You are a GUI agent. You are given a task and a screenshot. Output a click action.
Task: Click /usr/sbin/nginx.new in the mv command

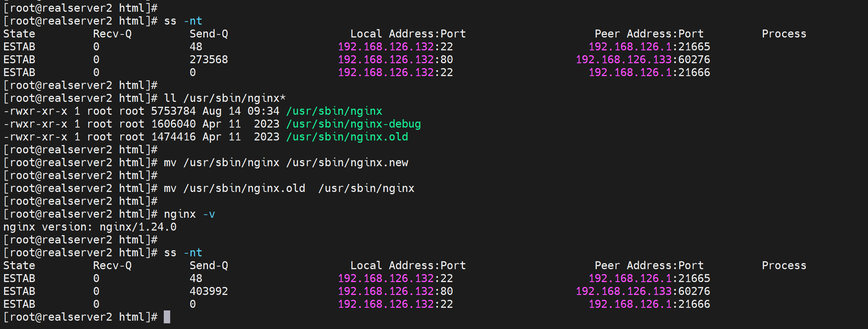click(347, 162)
